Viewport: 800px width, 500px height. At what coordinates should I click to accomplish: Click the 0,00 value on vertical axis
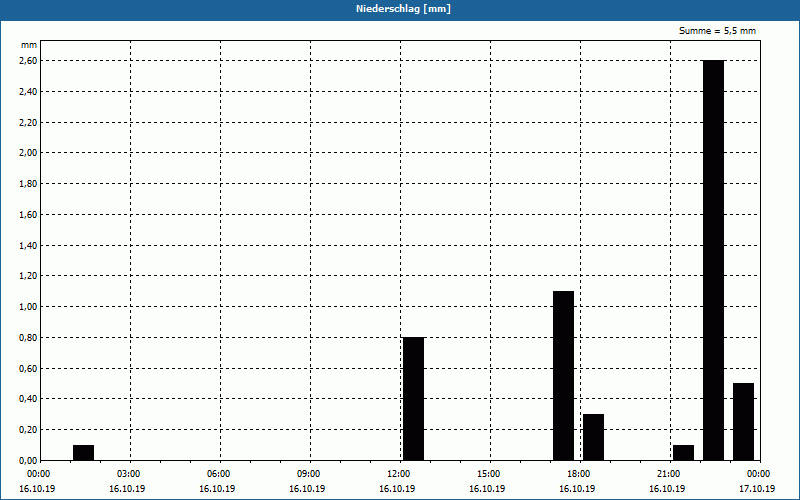28,460
